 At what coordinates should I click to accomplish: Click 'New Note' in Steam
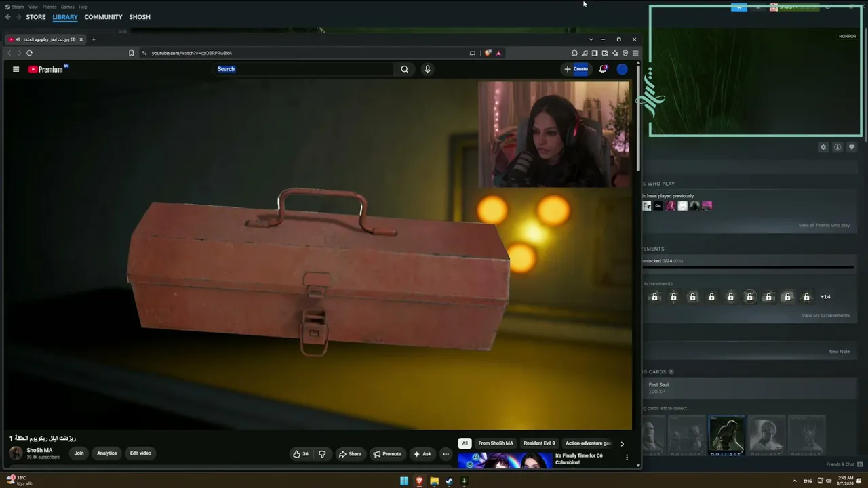click(840, 352)
